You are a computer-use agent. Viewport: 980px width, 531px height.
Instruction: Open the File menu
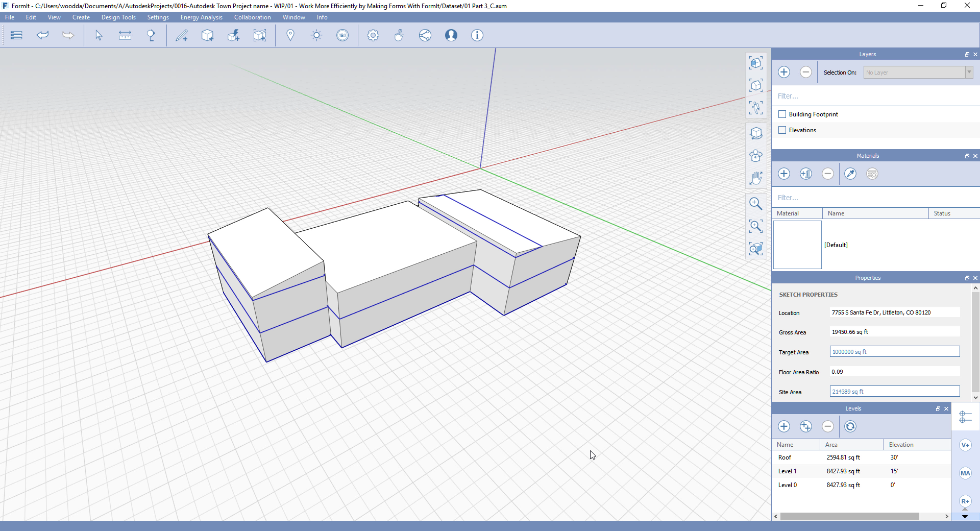[10, 17]
